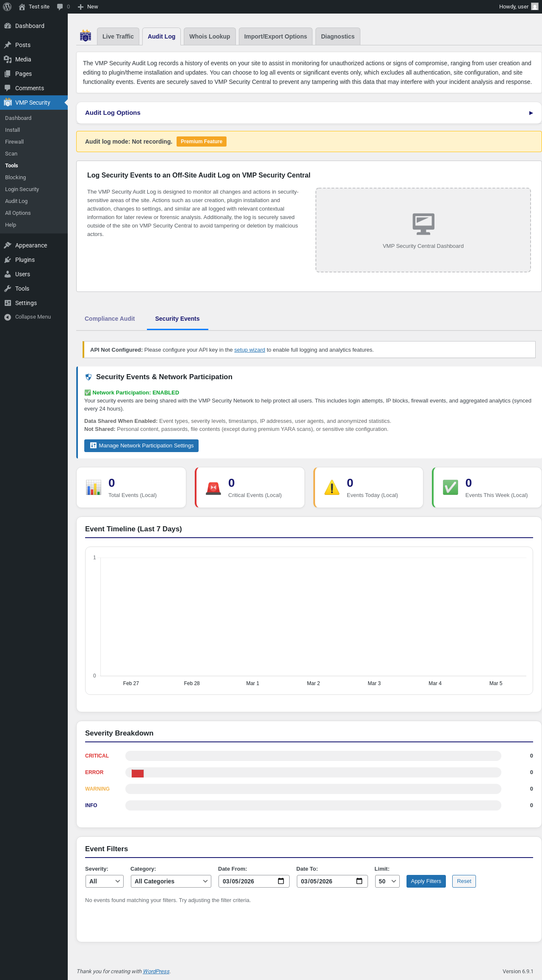The height and width of the screenshot is (980, 542).
Task: Open All Options submenu item
Action: click(18, 213)
